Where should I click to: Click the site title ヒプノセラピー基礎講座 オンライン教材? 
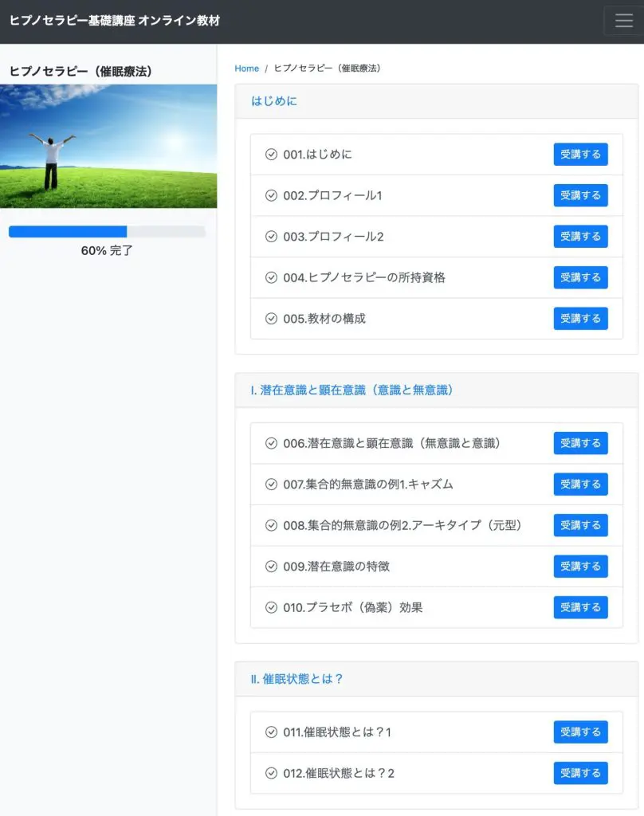tap(115, 21)
